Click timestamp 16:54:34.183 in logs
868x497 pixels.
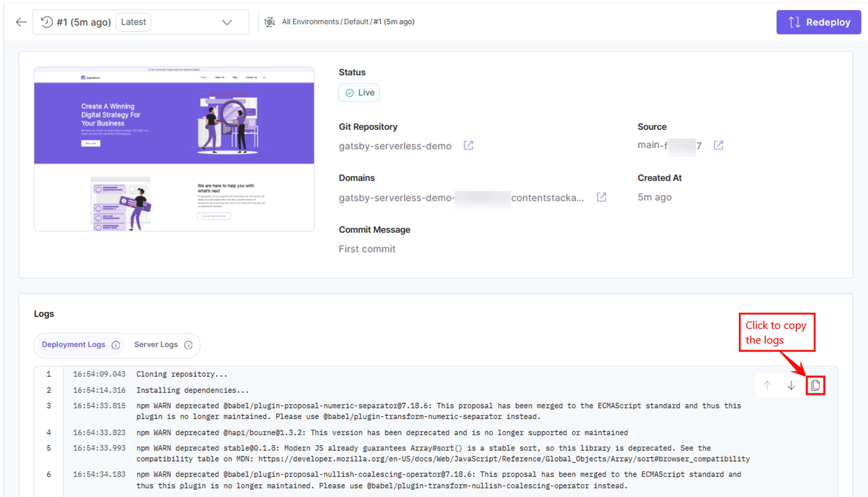(x=99, y=474)
